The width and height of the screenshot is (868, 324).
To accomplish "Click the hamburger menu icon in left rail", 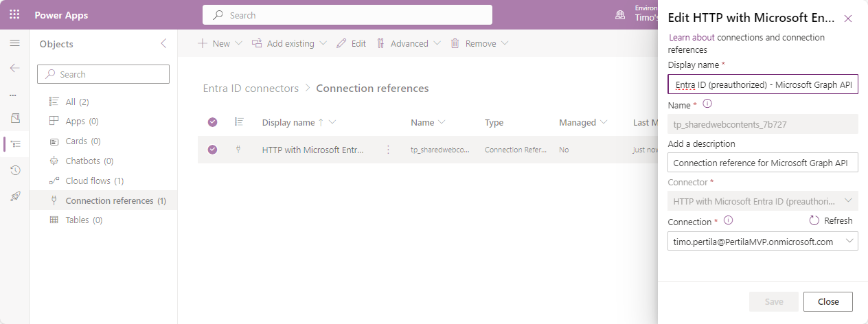I will (14, 43).
